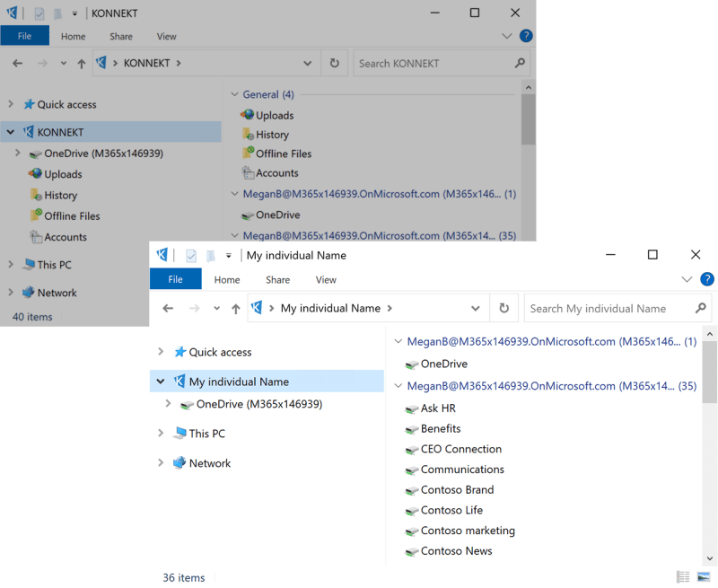This screenshot has width=718, height=588.
Task: Open Contoso News drive
Action: coord(449,551)
